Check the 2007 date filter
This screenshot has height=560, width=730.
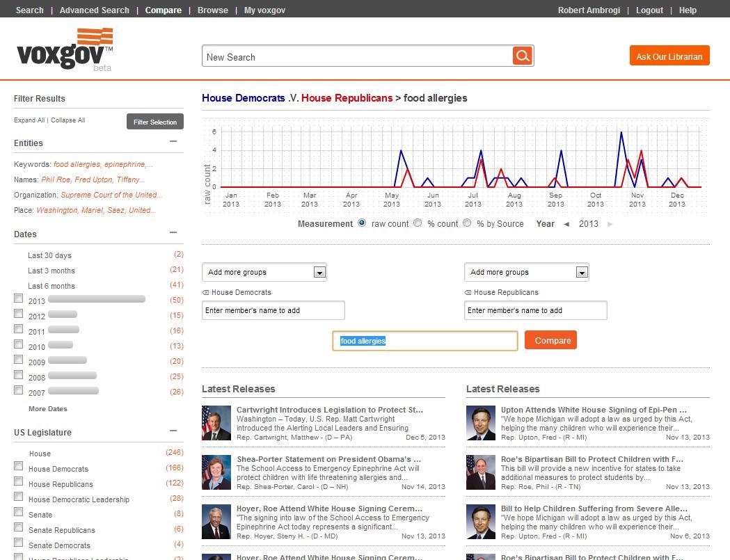pyautogui.click(x=19, y=390)
